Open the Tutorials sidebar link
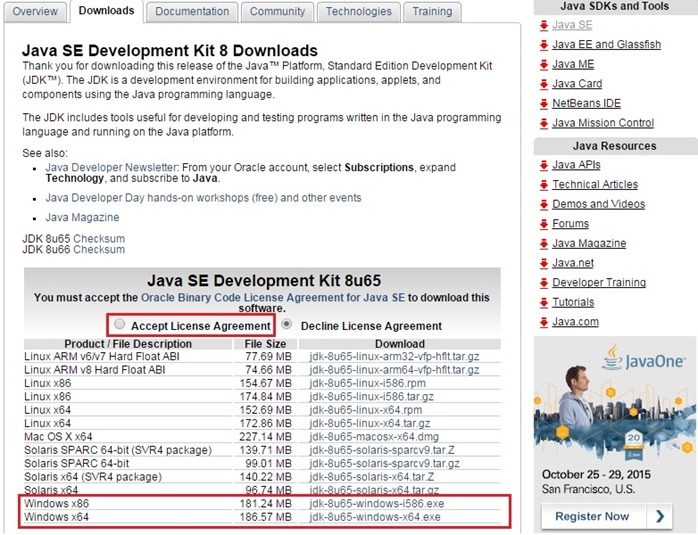698x535 pixels. coord(573,302)
